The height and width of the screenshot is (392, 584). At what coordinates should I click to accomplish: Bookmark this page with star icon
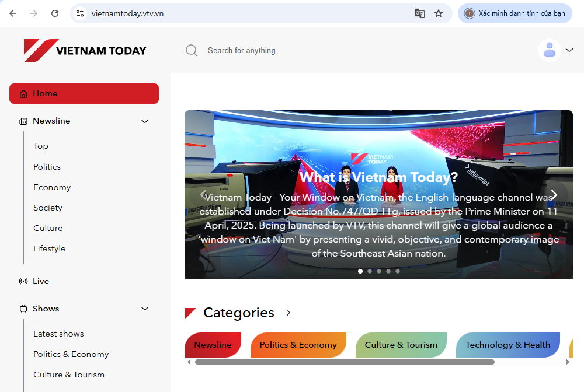[439, 13]
